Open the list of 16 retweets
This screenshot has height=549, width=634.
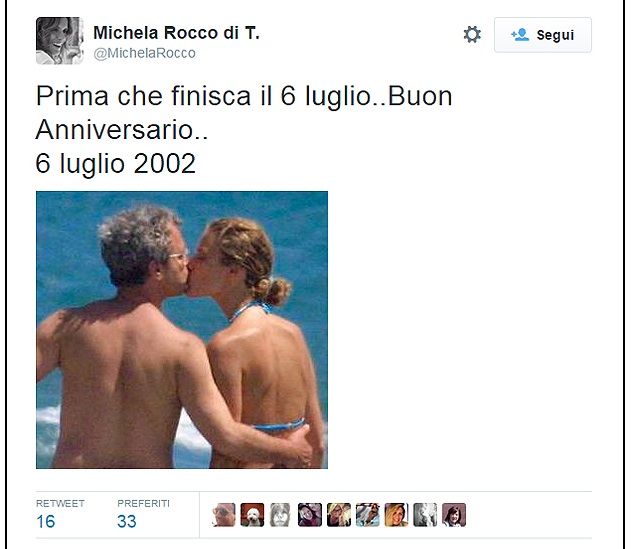click(x=45, y=522)
